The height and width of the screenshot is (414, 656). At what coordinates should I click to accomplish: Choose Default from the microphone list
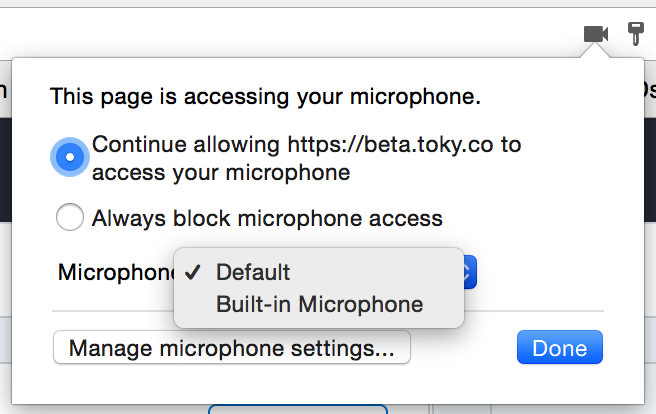point(253,272)
